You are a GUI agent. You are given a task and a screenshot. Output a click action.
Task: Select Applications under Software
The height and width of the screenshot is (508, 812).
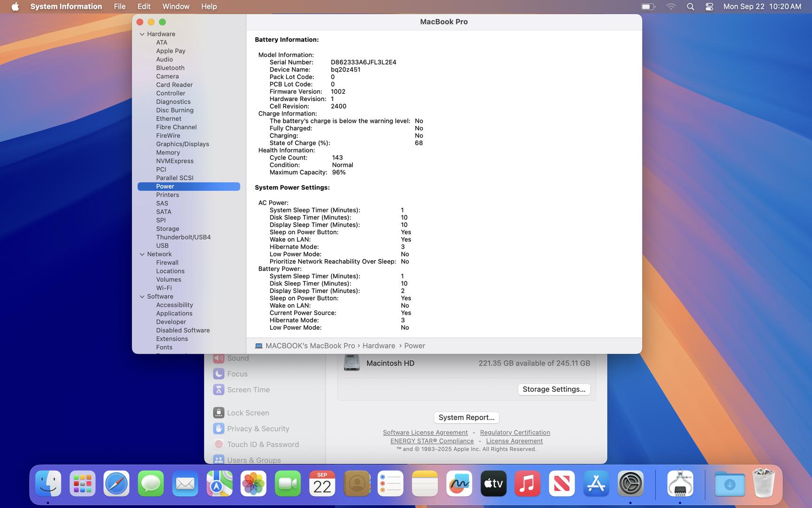[174, 313]
